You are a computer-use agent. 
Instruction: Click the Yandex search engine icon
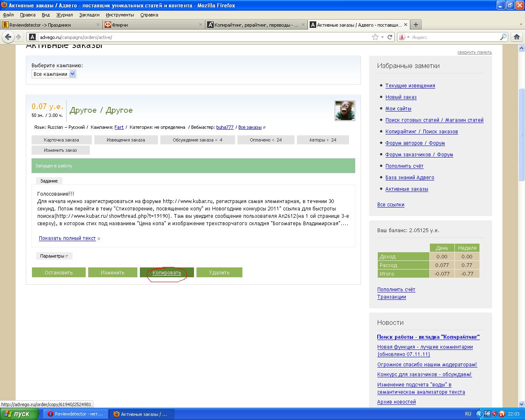402,37
